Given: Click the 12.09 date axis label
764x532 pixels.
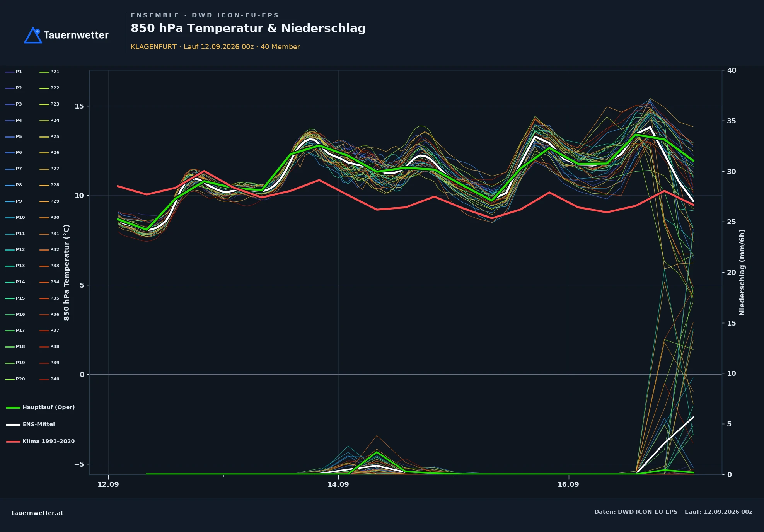Looking at the screenshot, I should click(x=108, y=484).
